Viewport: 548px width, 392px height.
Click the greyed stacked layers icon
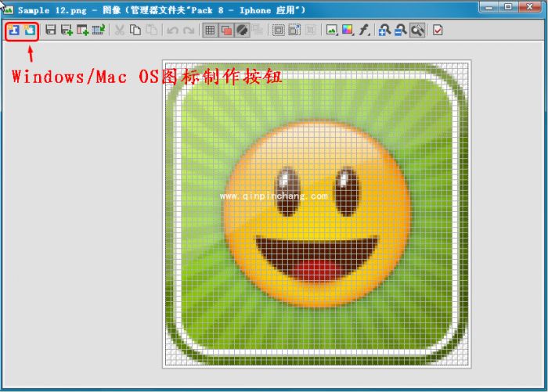coord(258,30)
